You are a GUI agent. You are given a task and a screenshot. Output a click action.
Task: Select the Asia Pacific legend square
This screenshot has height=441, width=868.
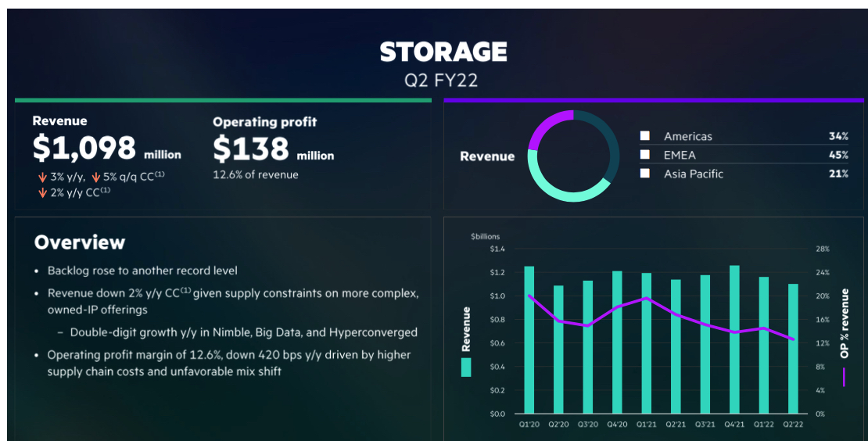pyautogui.click(x=644, y=174)
